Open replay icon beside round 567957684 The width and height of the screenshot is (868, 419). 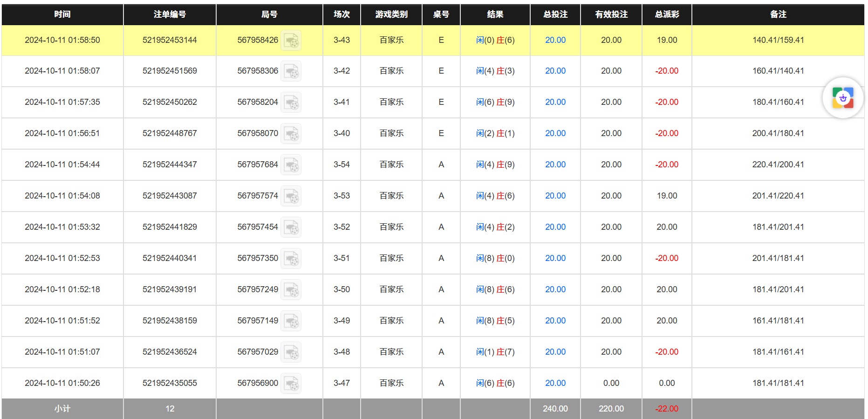coord(291,165)
